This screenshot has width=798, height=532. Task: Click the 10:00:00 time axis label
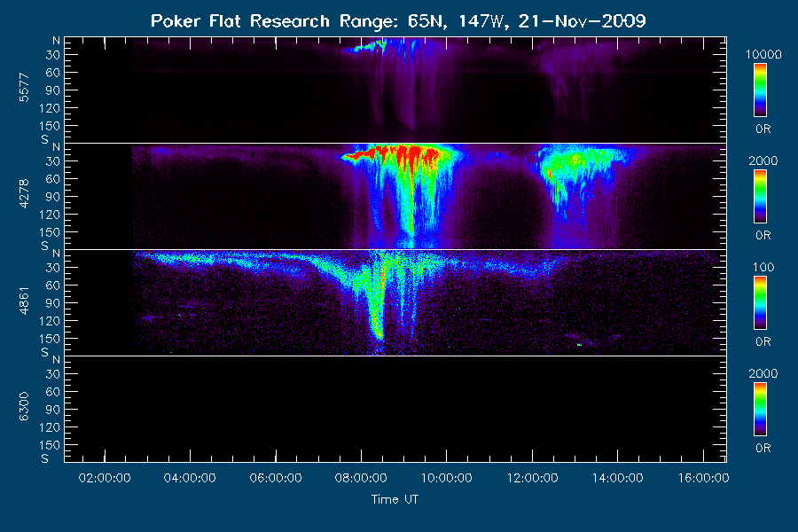[x=446, y=478]
